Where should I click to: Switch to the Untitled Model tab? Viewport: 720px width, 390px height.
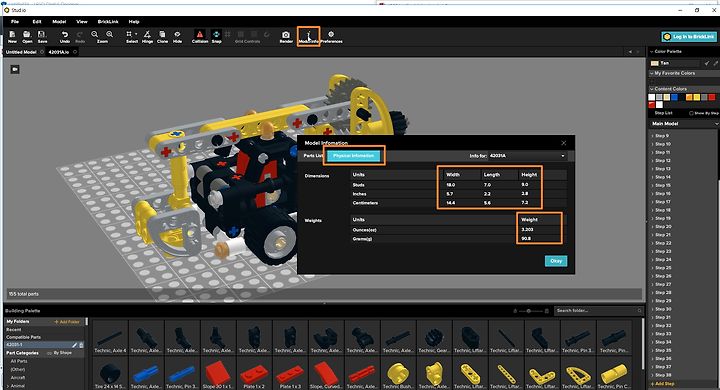tap(21, 52)
